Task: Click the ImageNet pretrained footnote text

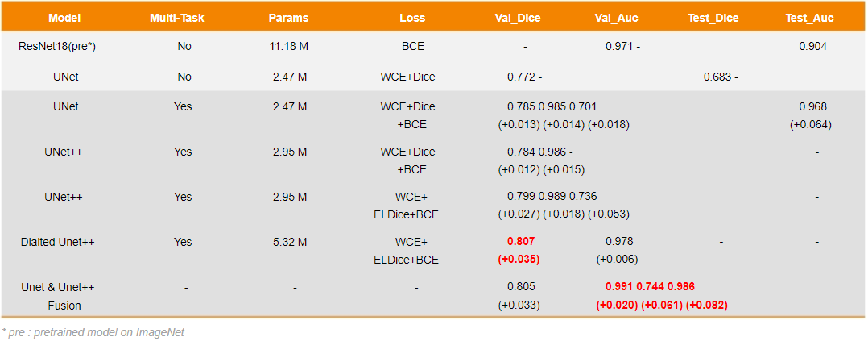Action: click(93, 332)
